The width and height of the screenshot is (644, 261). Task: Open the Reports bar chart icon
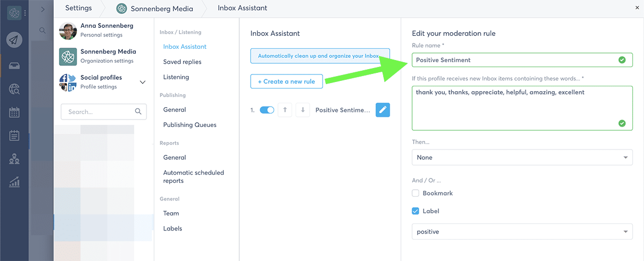click(x=14, y=182)
